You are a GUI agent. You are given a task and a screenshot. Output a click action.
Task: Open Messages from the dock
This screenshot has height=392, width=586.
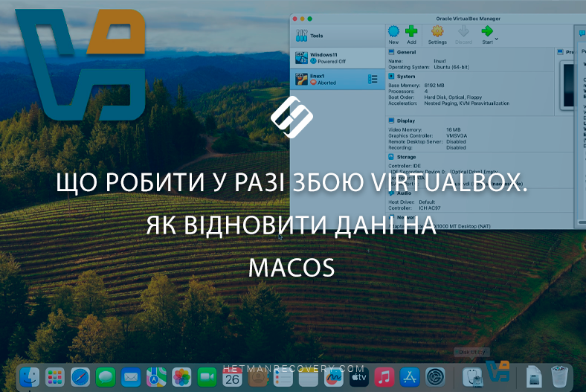click(x=106, y=376)
